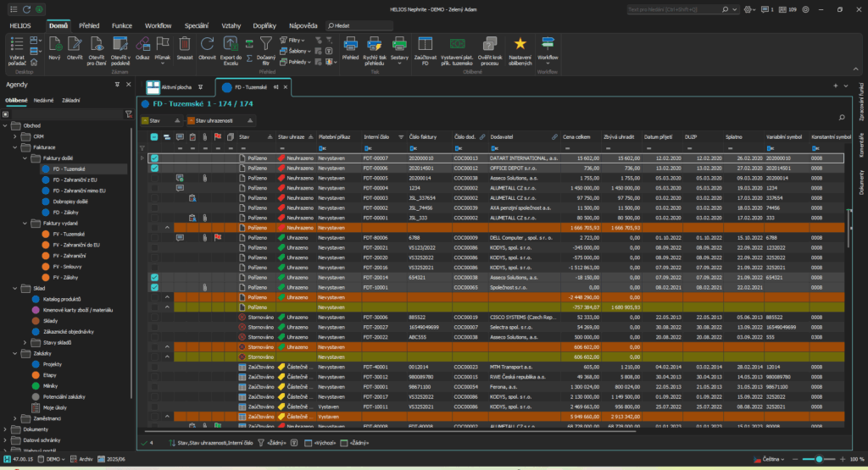Click the Rychlý tisk přehledu printer icon

click(374, 44)
